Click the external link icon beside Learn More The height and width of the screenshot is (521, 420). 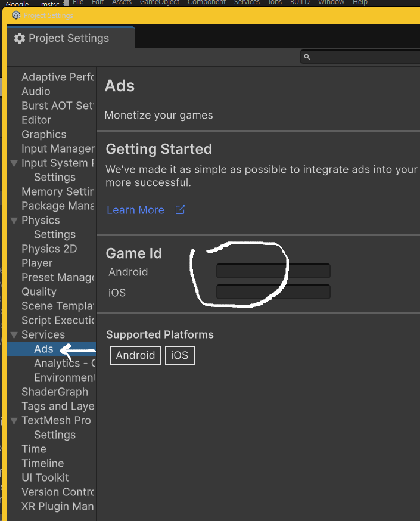pyautogui.click(x=181, y=210)
